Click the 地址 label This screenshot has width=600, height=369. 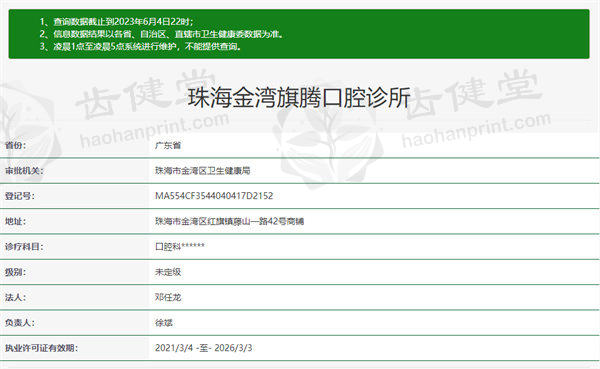point(15,221)
